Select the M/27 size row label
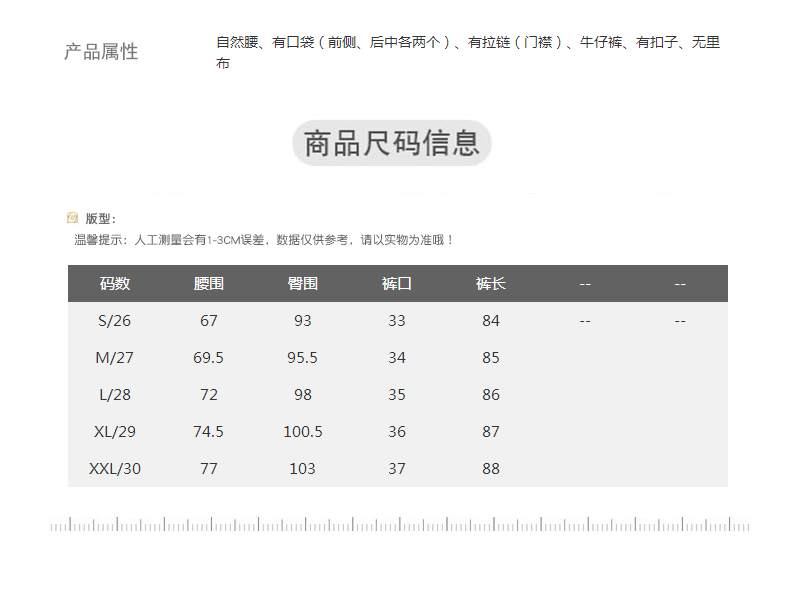790x591 pixels. tap(115, 358)
